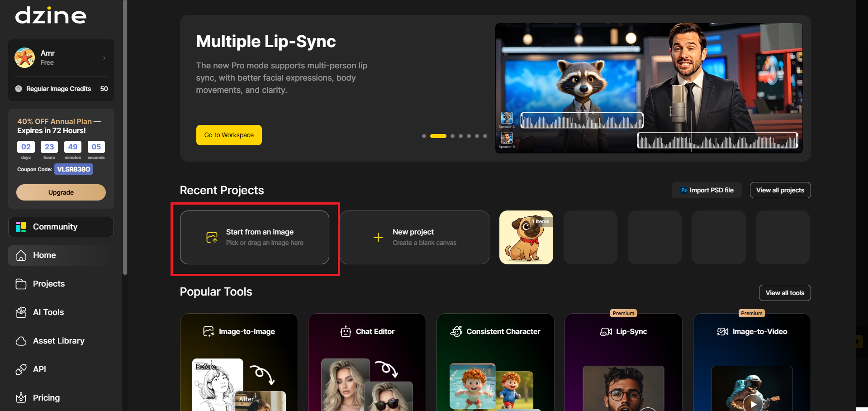The width and height of the screenshot is (868, 411).
Task: Click the Asset Library cloud icon
Action: tap(21, 341)
